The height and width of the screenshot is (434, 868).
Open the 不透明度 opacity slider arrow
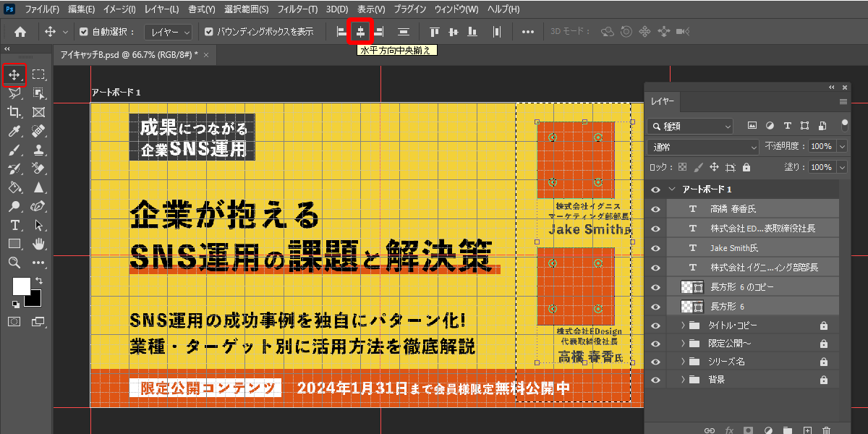click(842, 146)
